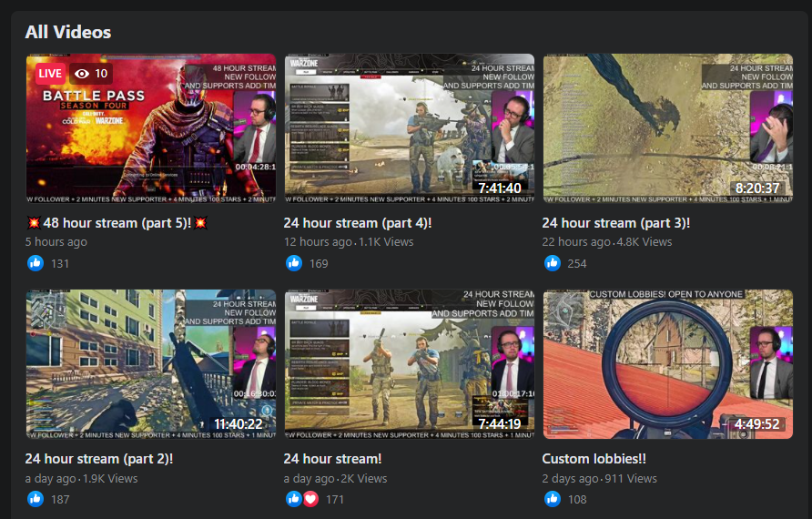This screenshot has width=812, height=519.
Task: Click '12 hours ago · 1.1K Views' text
Action: 349,242
